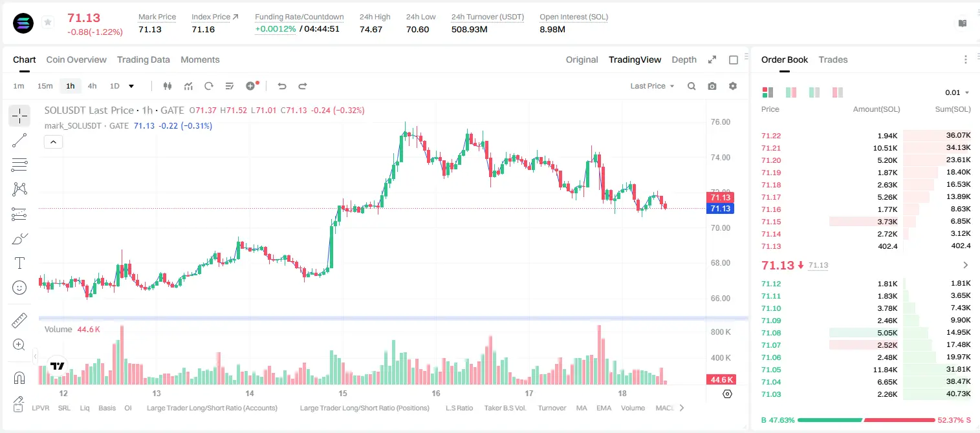Expand the 0.01 price grouping dropdown
The width and height of the screenshot is (980, 433).
957,92
